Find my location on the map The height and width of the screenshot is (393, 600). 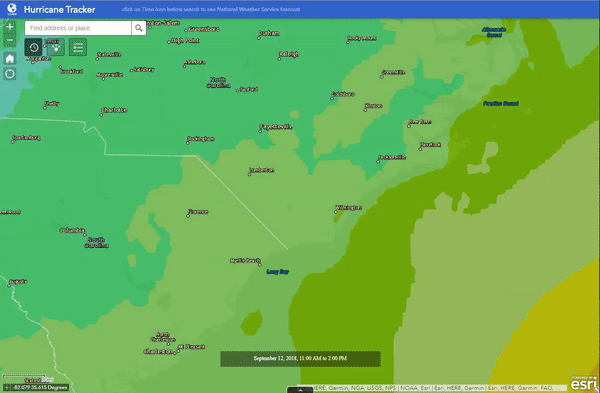10,73
